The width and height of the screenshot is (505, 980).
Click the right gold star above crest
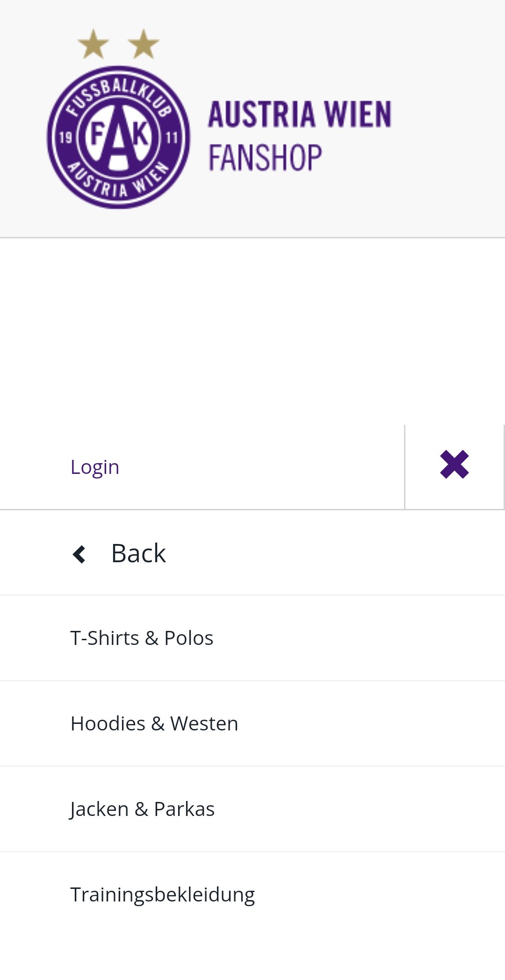(144, 44)
